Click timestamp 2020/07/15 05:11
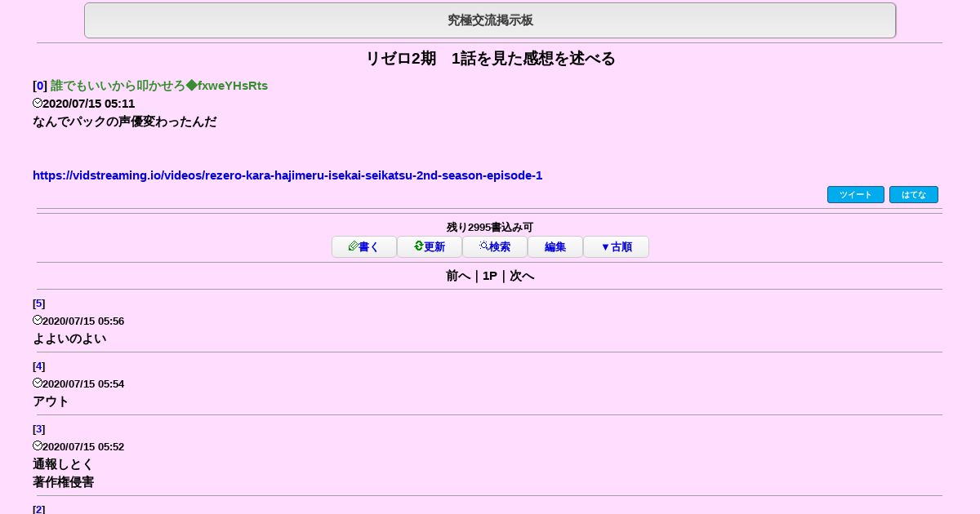Image resolution: width=980 pixels, height=514 pixels. pos(88,104)
